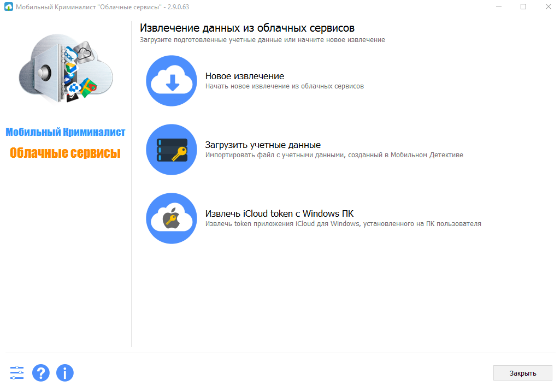Viewport: 560px width, 392px height.
Task: Click the blue cloud download icon
Action: (172, 81)
